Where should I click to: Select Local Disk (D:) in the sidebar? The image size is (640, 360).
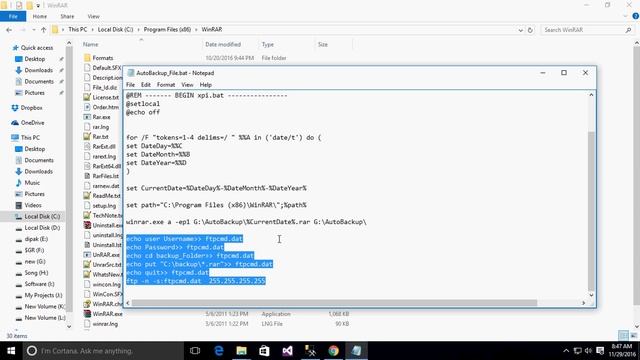coord(42,228)
